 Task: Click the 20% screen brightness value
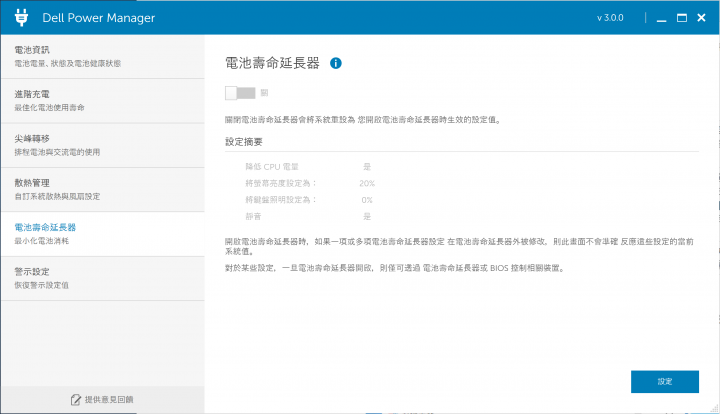click(367, 183)
